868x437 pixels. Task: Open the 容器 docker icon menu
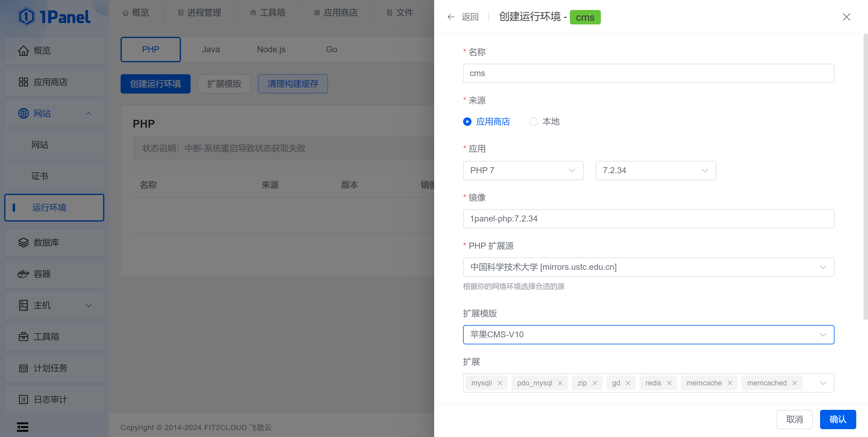23,274
